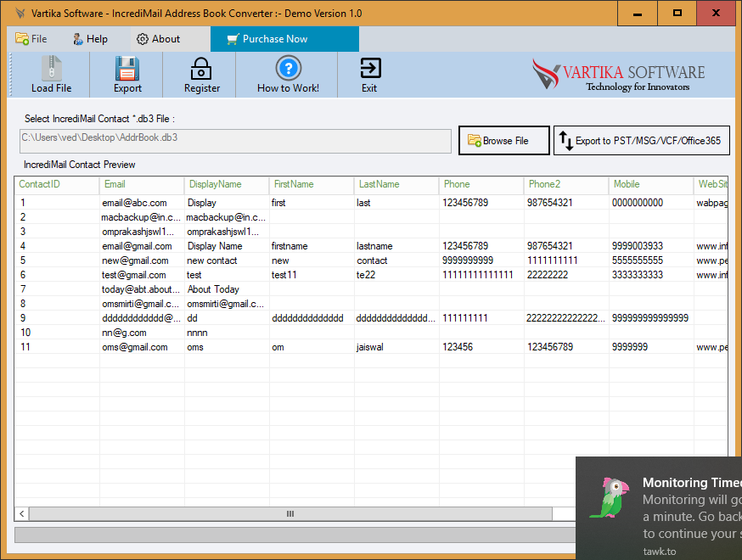Minimize the Address Book Converter window
Viewport: 742px width, 560px height.
[x=638, y=14]
